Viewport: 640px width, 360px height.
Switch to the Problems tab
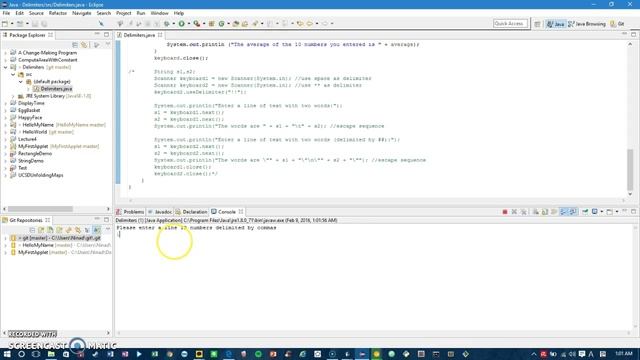131,212
